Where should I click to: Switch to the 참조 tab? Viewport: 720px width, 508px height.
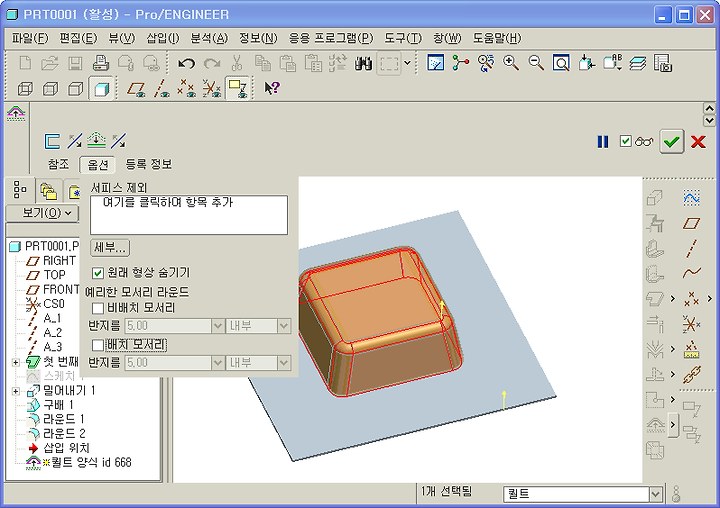pyautogui.click(x=58, y=164)
